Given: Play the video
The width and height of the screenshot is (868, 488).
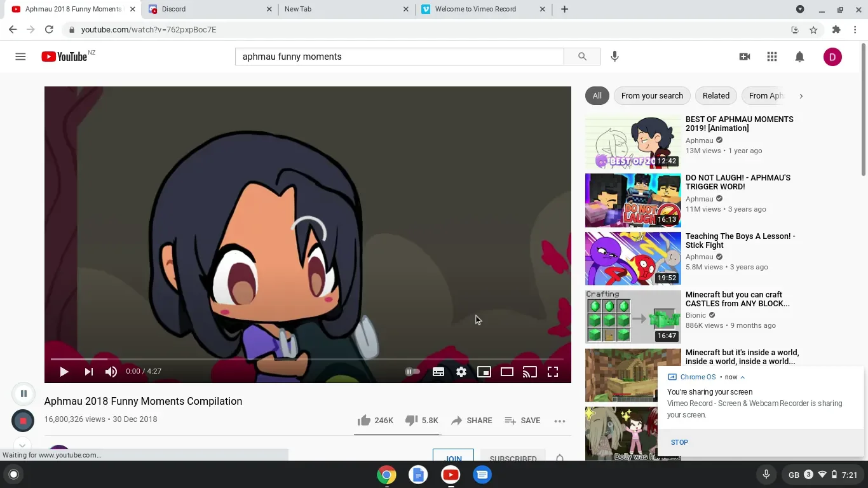Looking at the screenshot, I should pyautogui.click(x=64, y=372).
